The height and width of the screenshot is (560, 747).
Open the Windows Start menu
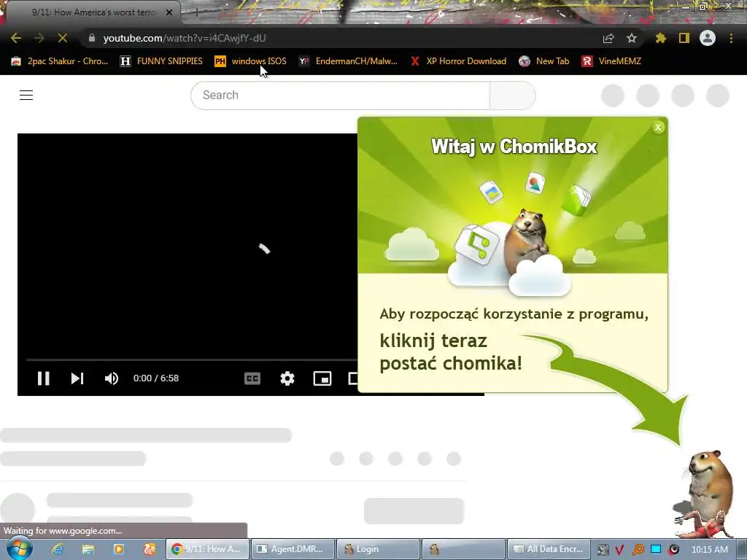19,549
